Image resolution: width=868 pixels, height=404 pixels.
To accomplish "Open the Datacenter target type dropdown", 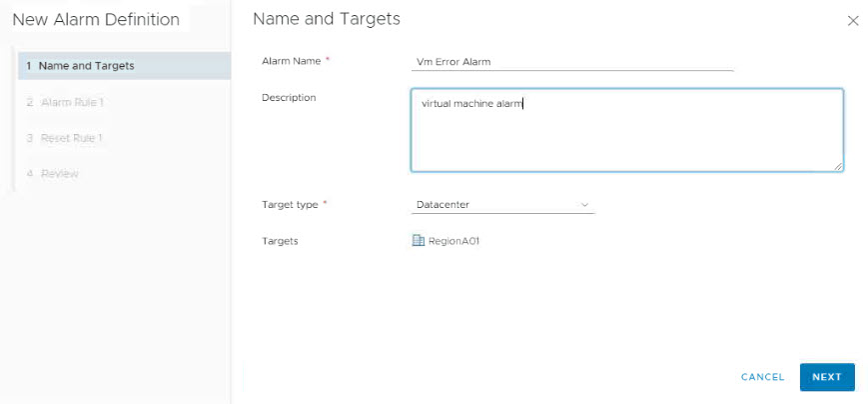I will coord(502,205).
